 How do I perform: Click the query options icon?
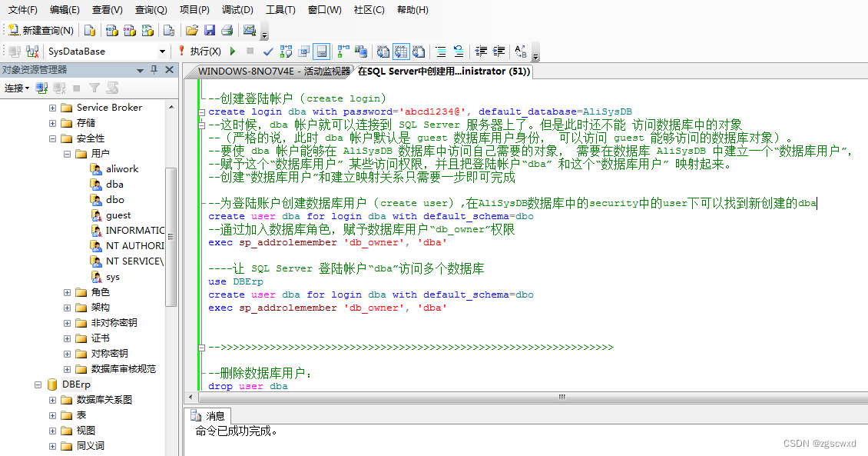point(303,52)
